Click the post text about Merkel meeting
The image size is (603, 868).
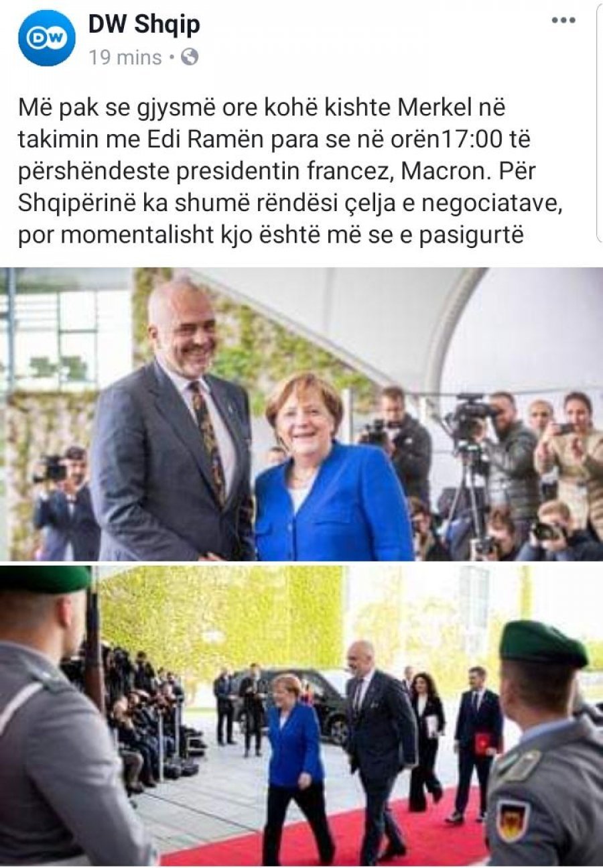[288, 172]
